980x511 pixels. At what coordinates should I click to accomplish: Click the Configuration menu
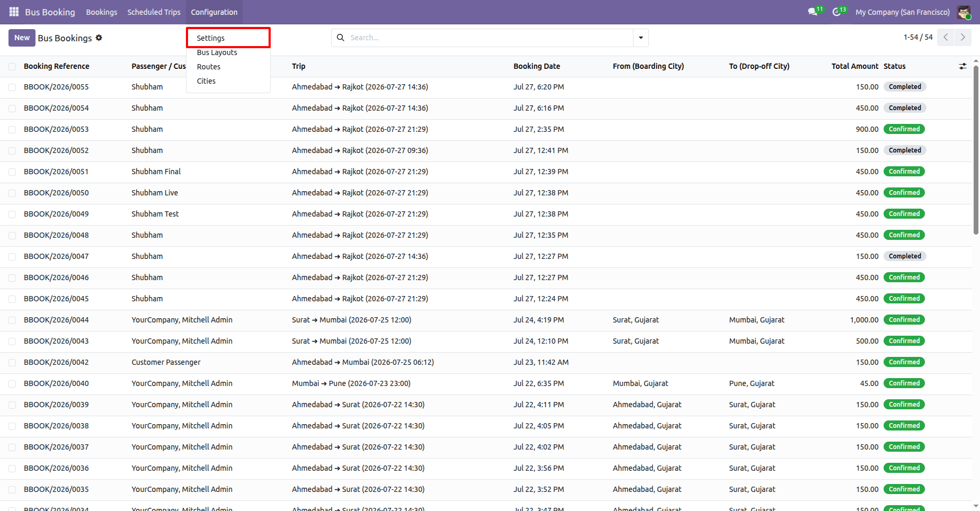214,12
